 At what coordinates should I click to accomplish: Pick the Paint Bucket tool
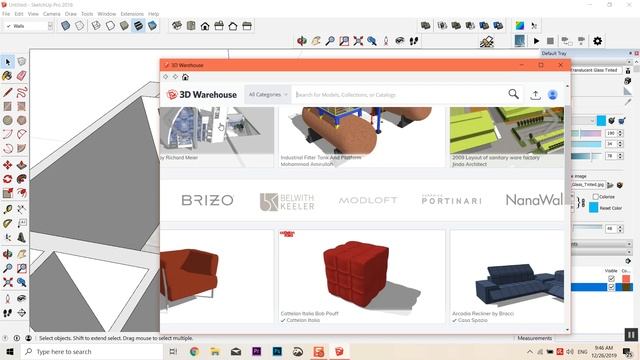[7, 76]
